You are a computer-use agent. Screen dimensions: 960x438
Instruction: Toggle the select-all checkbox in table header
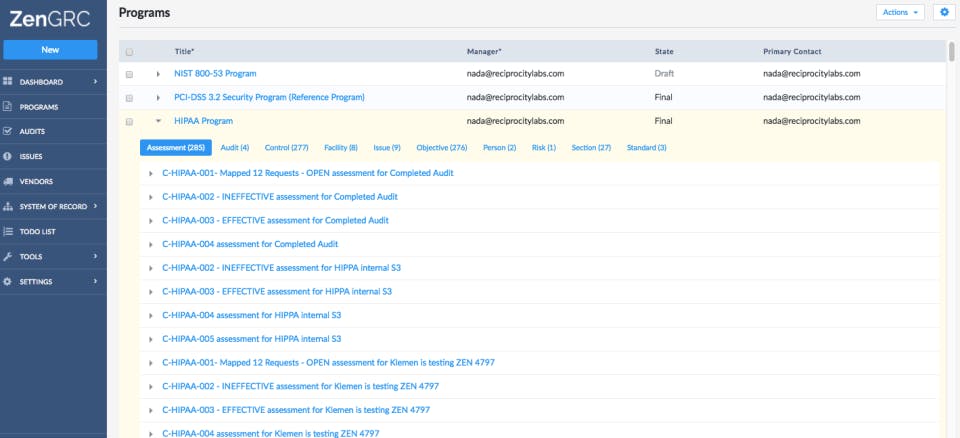(x=129, y=52)
